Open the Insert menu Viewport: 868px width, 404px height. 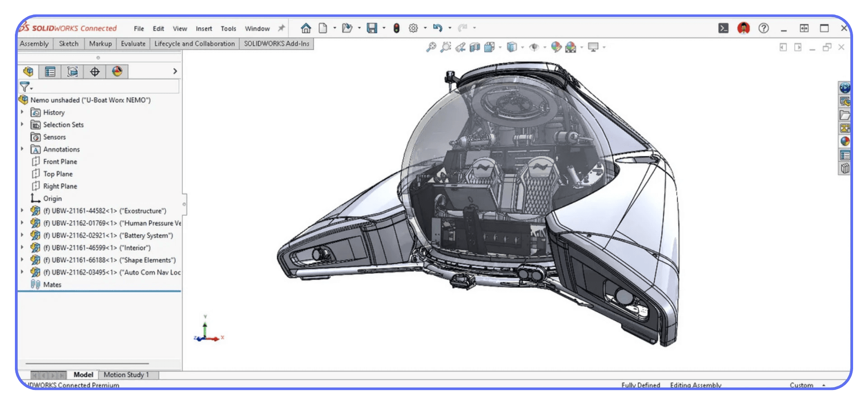pyautogui.click(x=204, y=29)
